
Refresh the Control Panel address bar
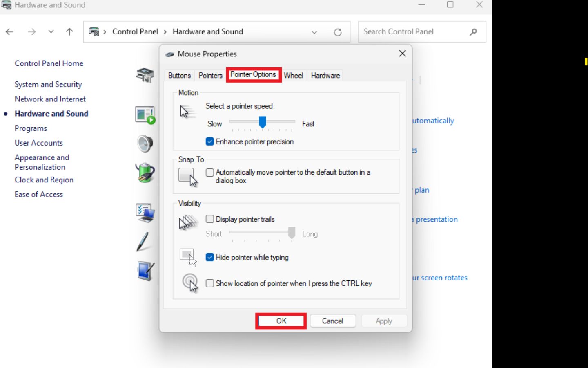click(x=338, y=32)
